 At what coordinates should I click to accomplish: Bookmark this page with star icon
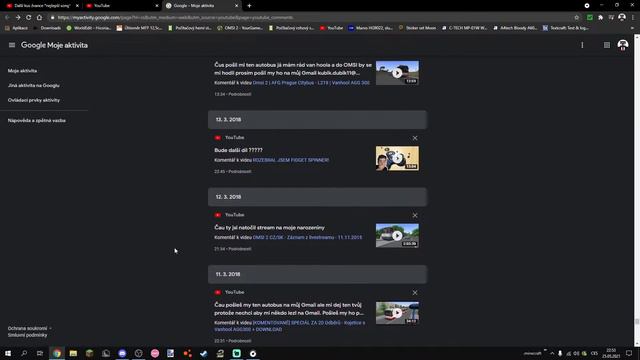(576, 18)
